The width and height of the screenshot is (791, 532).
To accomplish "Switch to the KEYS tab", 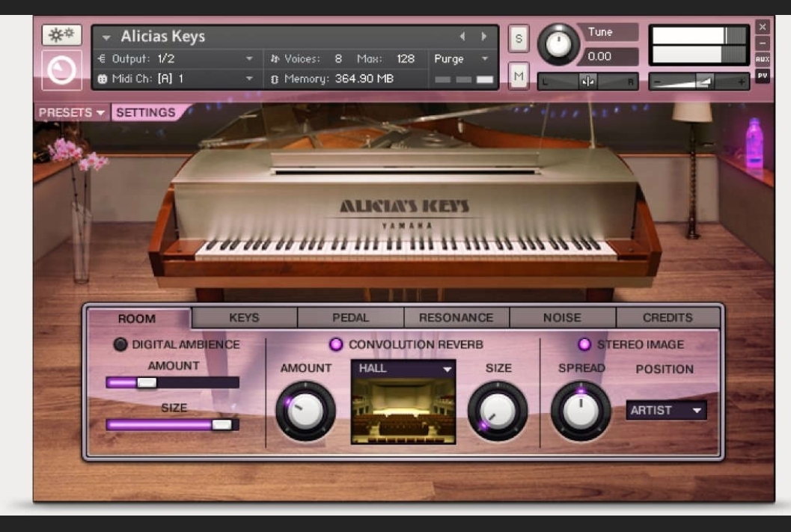I will coord(244,318).
